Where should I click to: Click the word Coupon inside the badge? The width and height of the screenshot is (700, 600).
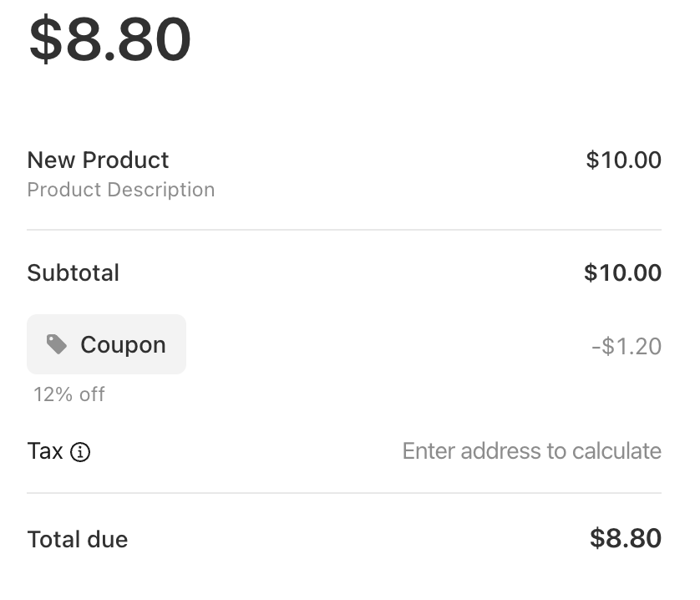click(124, 345)
